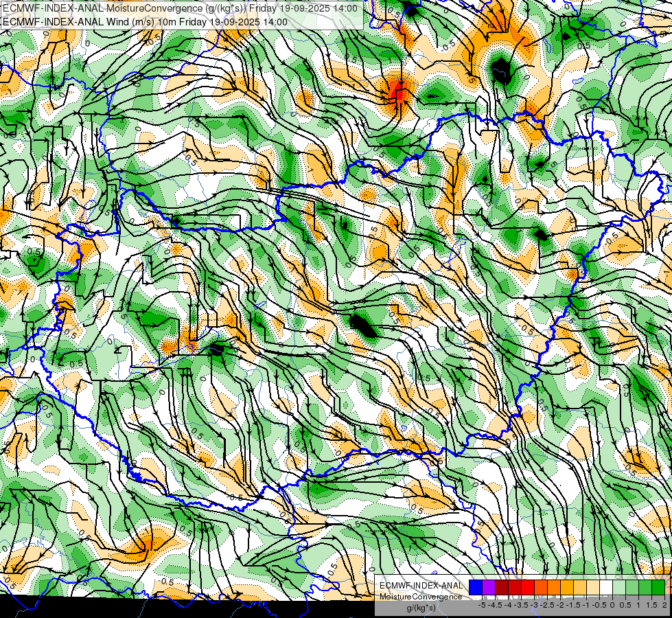Viewport: 672px width, 618px height.
Task: Click the MoistureConvergence title line at top
Action: [x=180, y=8]
